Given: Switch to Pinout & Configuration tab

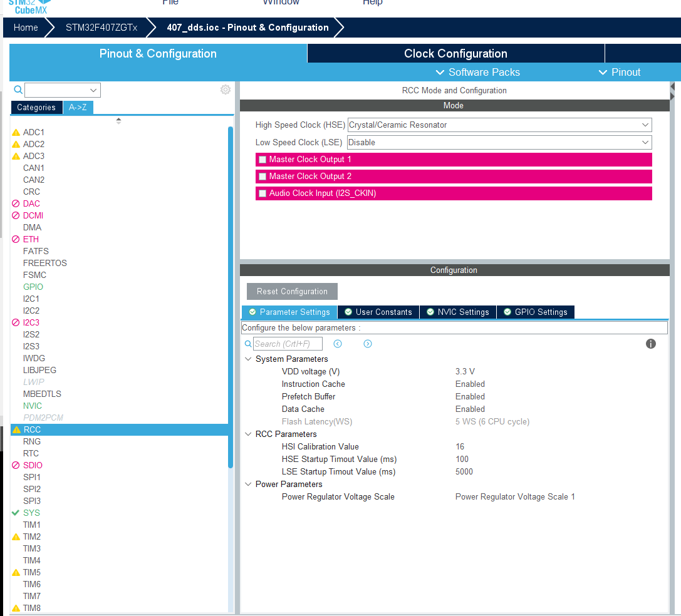Looking at the screenshot, I should pos(158,53).
